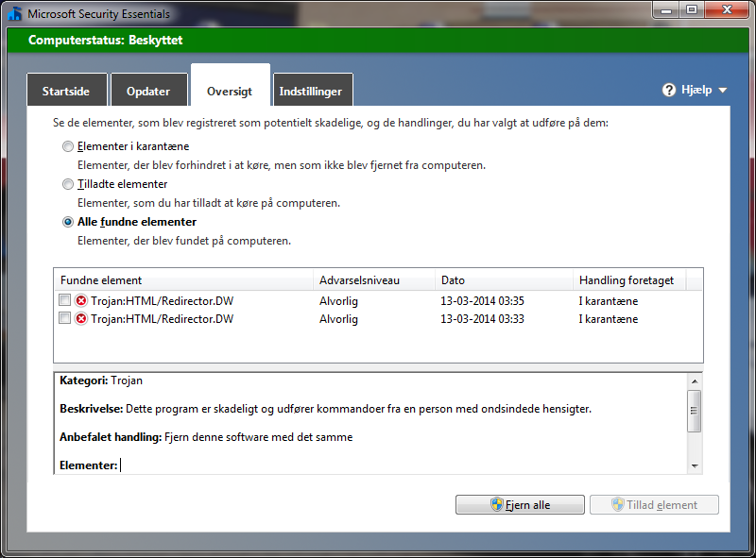Click the blue Hjælp question mark icon
This screenshot has width=756, height=558.
pos(669,90)
